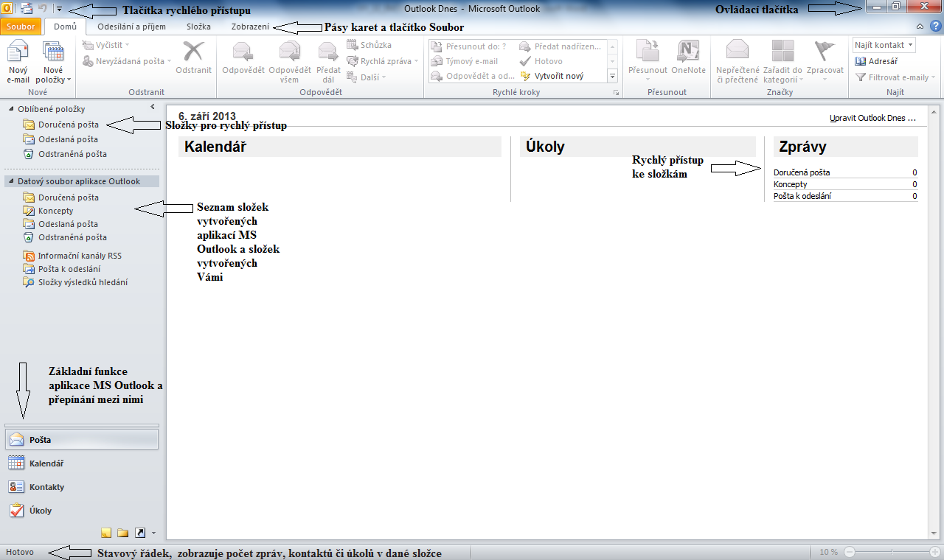Click Upravit Outlook Dnes link
This screenshot has height=560, width=944.
[x=872, y=118]
